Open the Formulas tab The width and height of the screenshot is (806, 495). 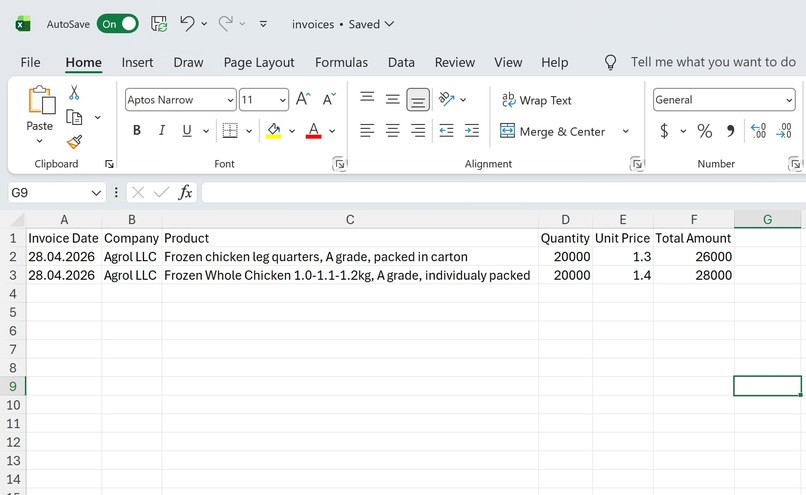point(341,62)
